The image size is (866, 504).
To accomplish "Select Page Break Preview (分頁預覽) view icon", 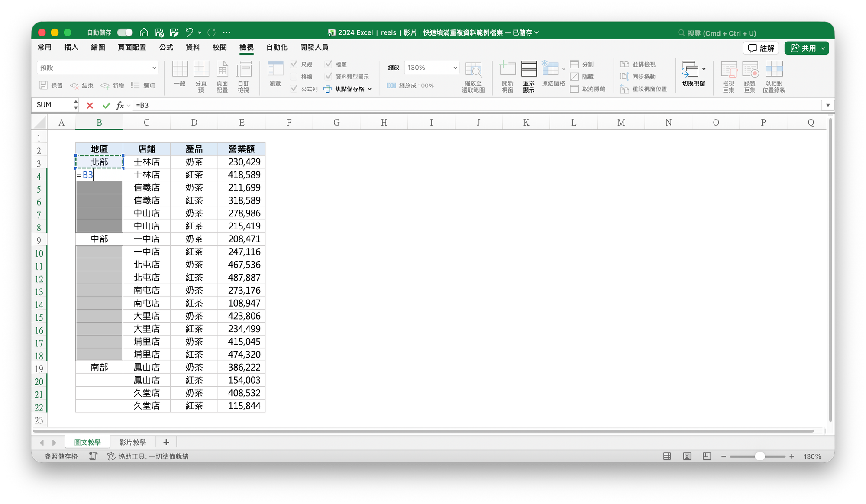I will tap(201, 69).
